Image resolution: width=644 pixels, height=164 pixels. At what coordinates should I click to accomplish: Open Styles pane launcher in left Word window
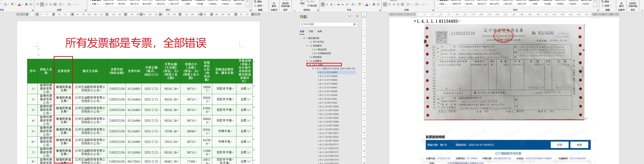pos(250,10)
